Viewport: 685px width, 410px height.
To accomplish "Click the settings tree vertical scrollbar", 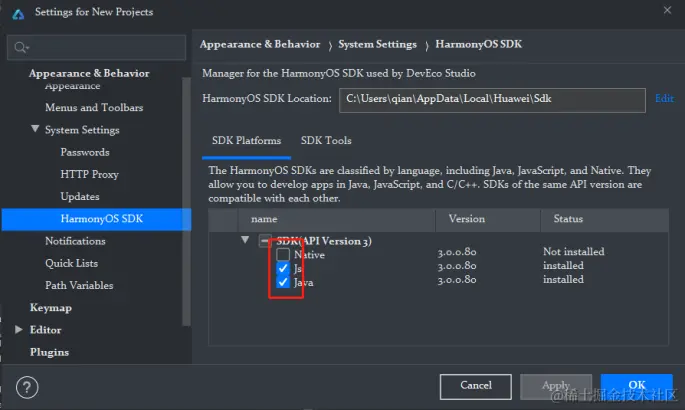I will pyautogui.click(x=187, y=201).
